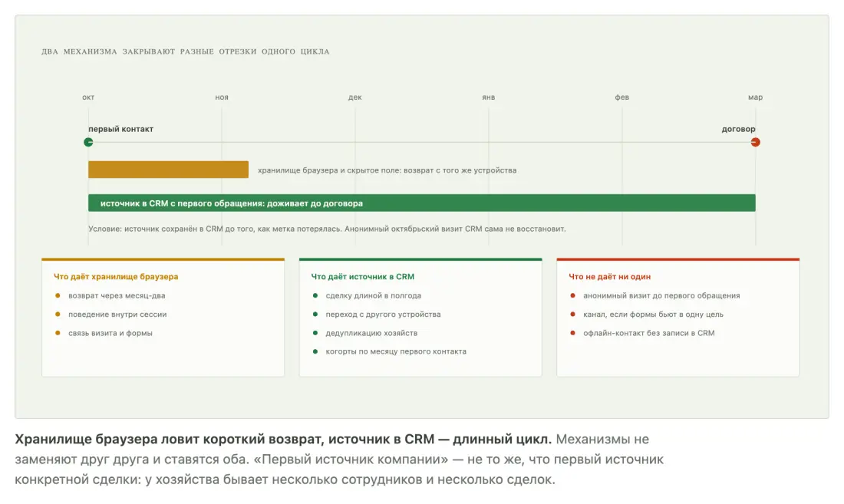Select the "окт" month label

click(x=88, y=97)
